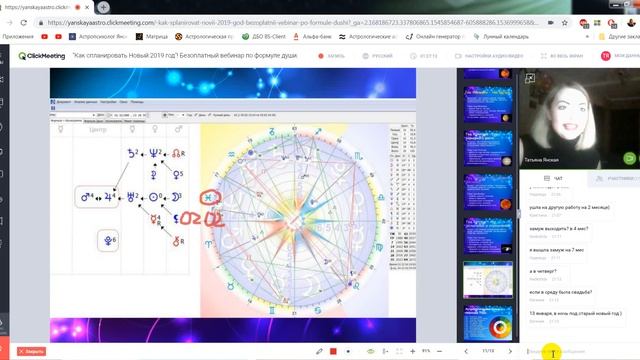Open the Астрологическая bookmark with orange icon
The image size is (640, 360).
[204, 37]
